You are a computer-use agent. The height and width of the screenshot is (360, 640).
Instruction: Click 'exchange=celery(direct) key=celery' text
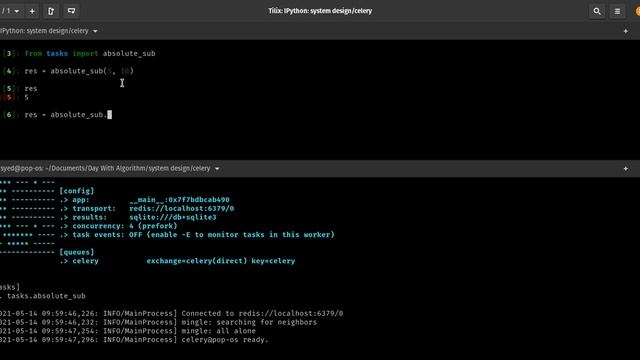click(221, 261)
